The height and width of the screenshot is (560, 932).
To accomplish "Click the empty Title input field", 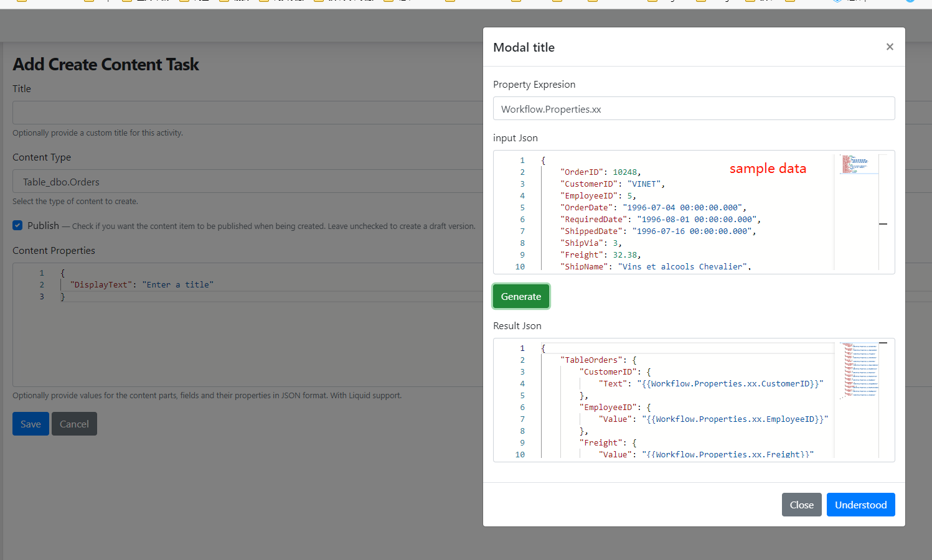I will pos(243,113).
